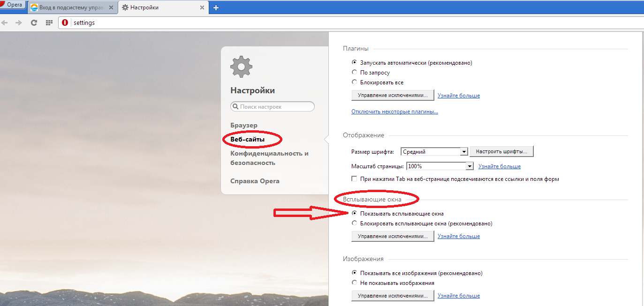Select Показывать всплывающие окна option

click(354, 213)
